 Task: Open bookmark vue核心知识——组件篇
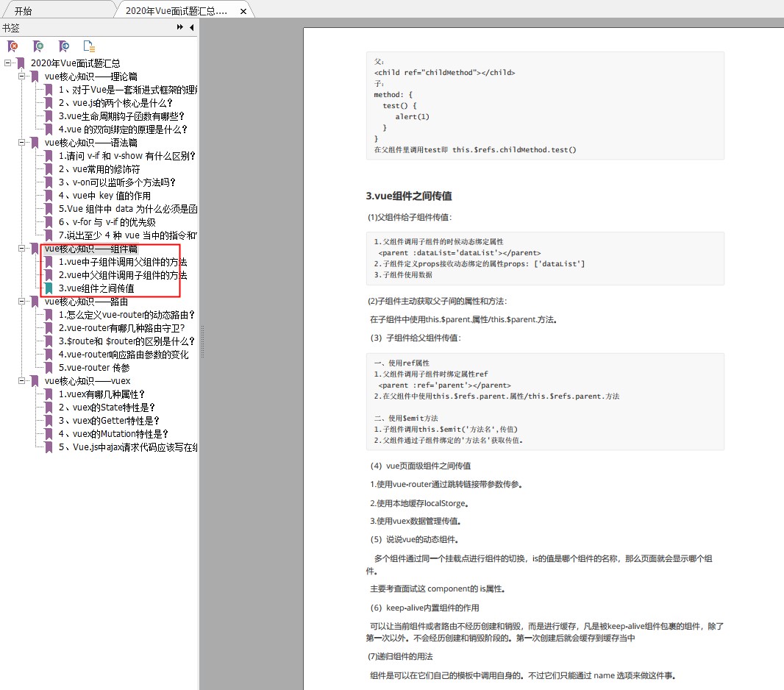pyautogui.click(x=91, y=249)
